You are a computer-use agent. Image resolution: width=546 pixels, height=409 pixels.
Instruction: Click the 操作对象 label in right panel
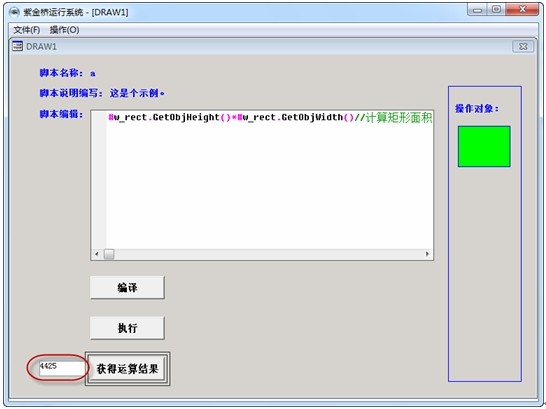[477, 109]
